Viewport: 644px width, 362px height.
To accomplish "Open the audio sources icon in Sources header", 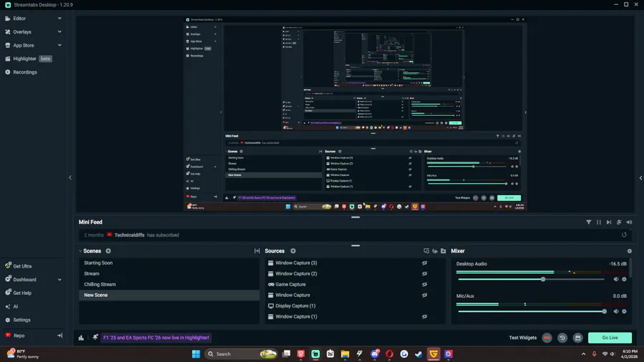I will pyautogui.click(x=434, y=251).
